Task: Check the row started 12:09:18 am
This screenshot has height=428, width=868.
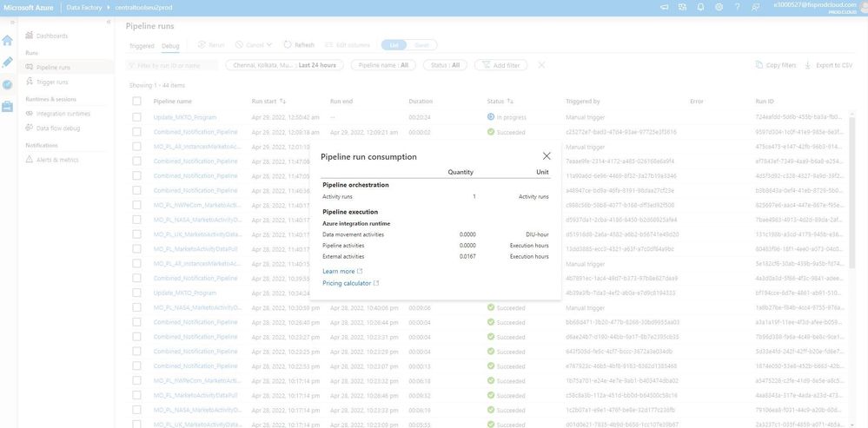Action: pyautogui.click(x=136, y=132)
